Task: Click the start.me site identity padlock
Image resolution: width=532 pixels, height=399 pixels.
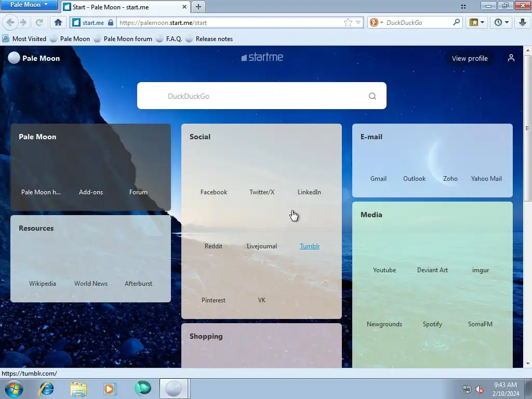Action: (111, 23)
